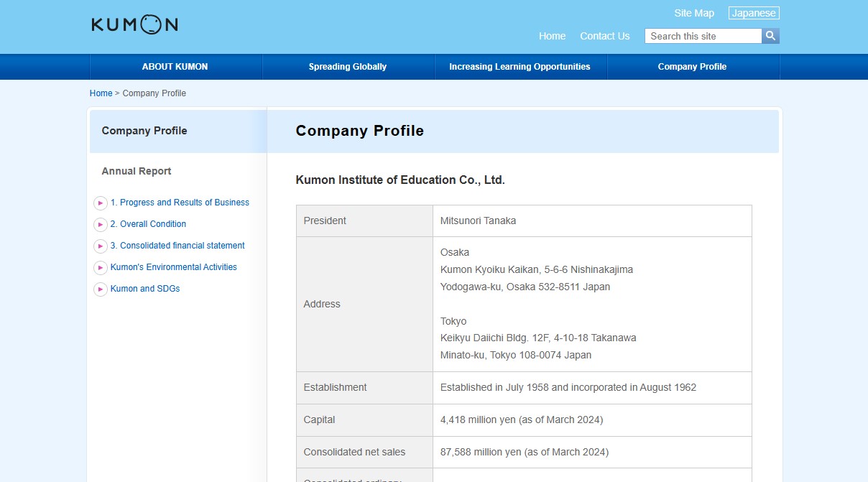The height and width of the screenshot is (482, 868).
Task: Select Increasing Learning Opportunities in navigation
Action: (520, 67)
